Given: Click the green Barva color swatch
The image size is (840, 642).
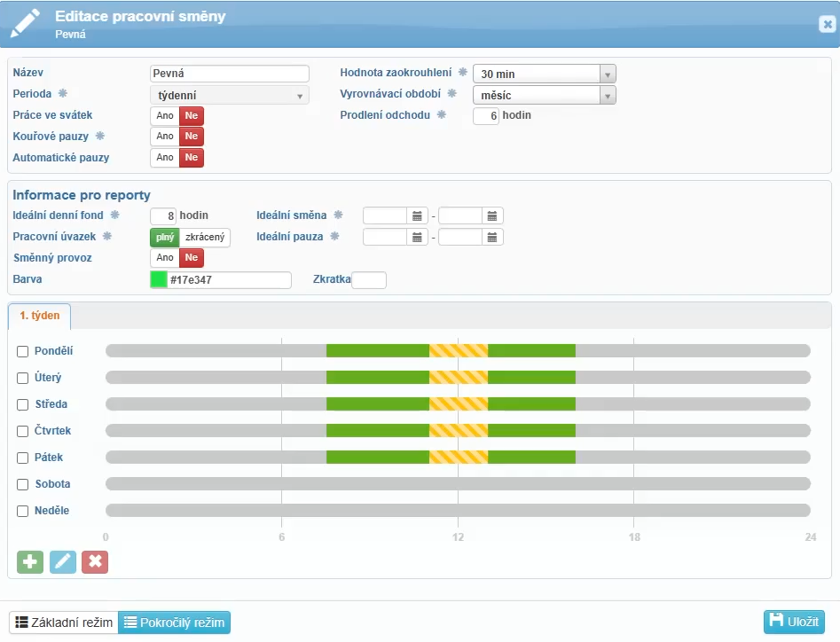Looking at the screenshot, I should (x=159, y=280).
